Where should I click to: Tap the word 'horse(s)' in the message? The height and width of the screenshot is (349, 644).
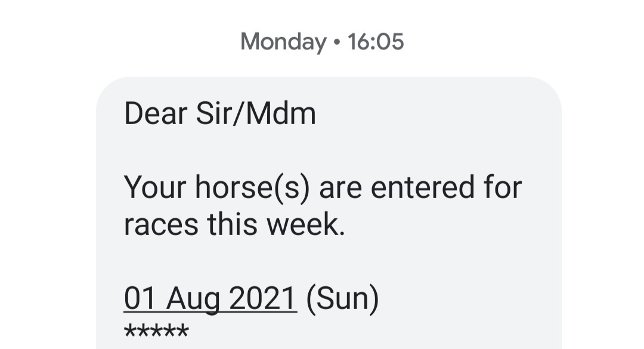[x=252, y=188]
